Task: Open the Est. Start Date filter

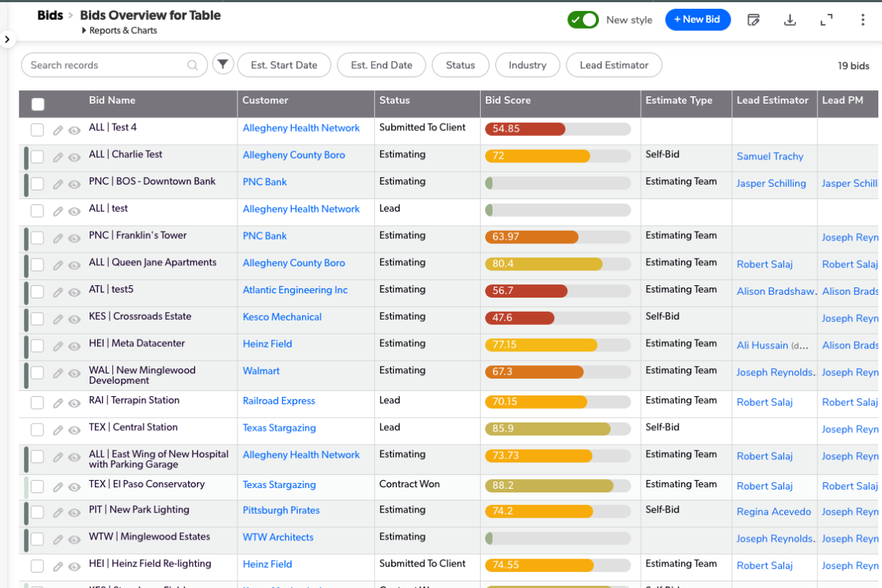Action: click(284, 65)
